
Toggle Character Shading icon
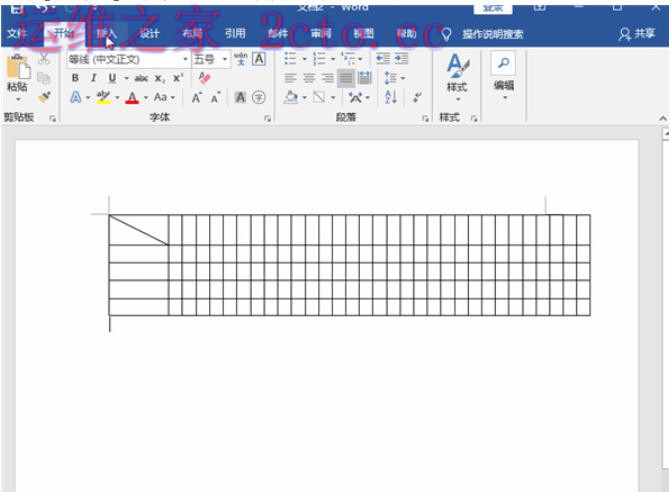click(x=240, y=97)
